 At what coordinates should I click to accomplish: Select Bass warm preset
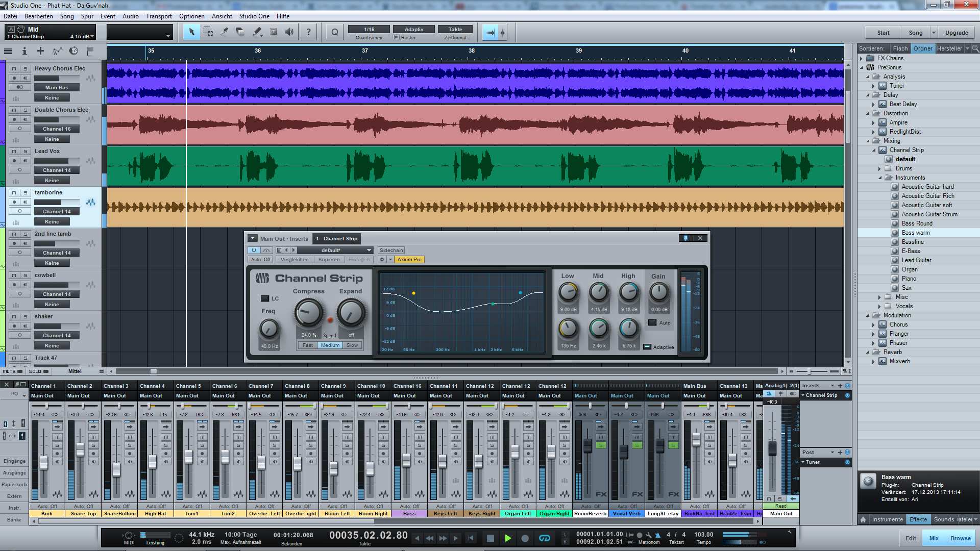click(x=916, y=233)
